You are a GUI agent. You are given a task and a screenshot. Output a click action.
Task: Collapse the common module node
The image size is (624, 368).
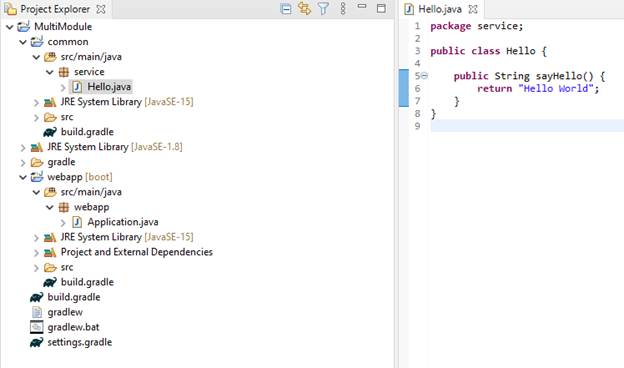coord(23,42)
